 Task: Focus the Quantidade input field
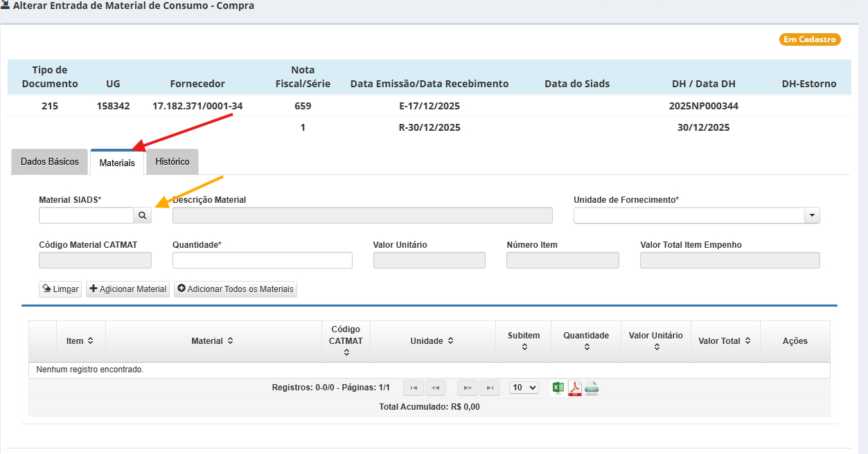point(262,260)
